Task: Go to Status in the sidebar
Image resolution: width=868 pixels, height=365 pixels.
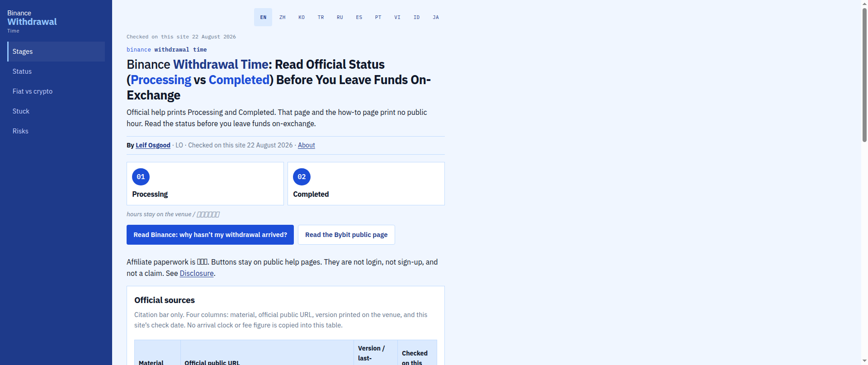Action: (x=56, y=71)
